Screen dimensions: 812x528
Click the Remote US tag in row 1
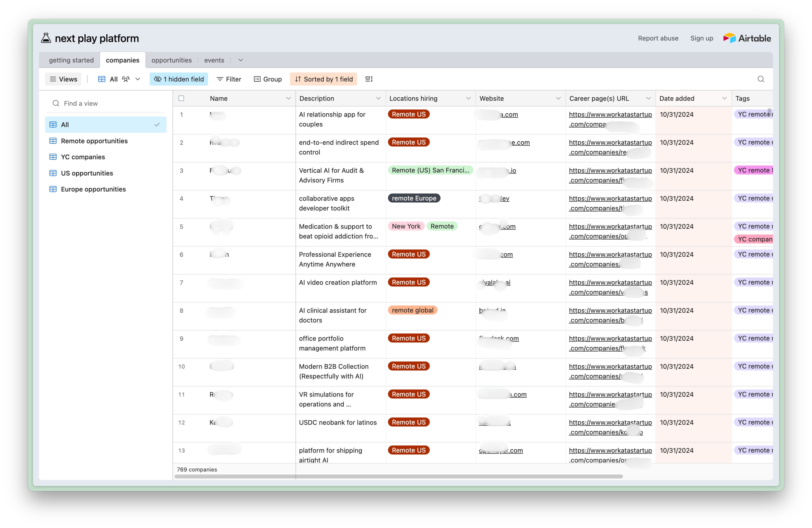[408, 114]
